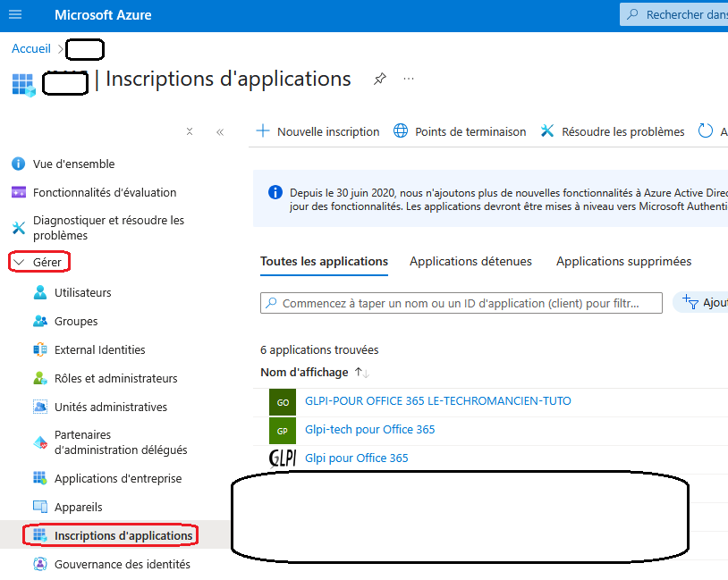Select the Toutes les applications tab
This screenshot has width=728, height=580.
pyautogui.click(x=324, y=261)
